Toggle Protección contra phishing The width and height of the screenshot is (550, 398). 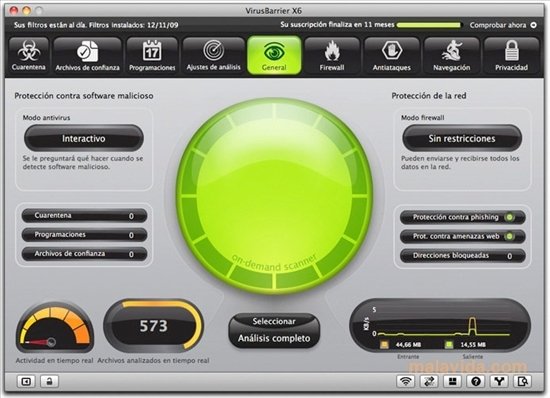coord(463,217)
